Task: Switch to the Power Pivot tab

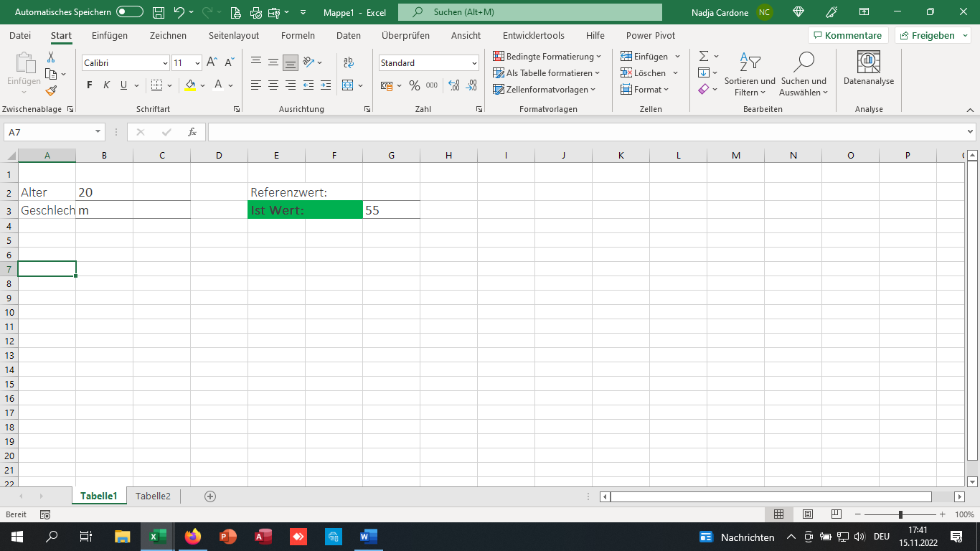Action: coord(651,35)
